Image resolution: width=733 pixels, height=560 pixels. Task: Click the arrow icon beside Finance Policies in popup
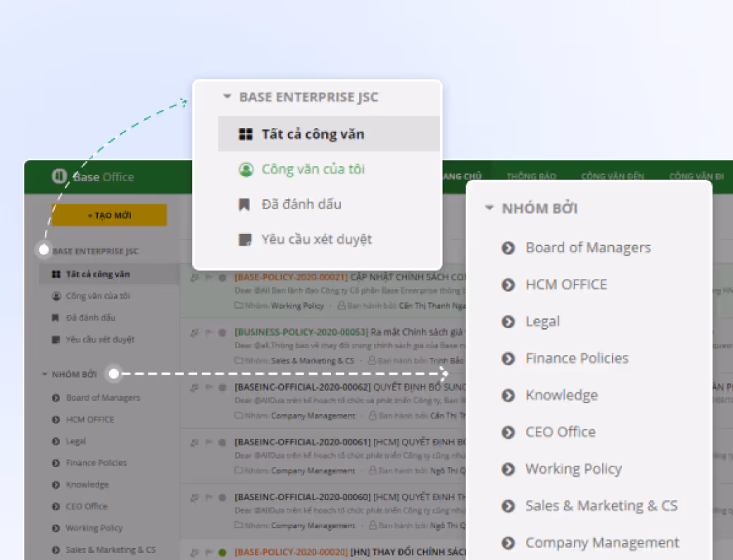[x=508, y=359]
